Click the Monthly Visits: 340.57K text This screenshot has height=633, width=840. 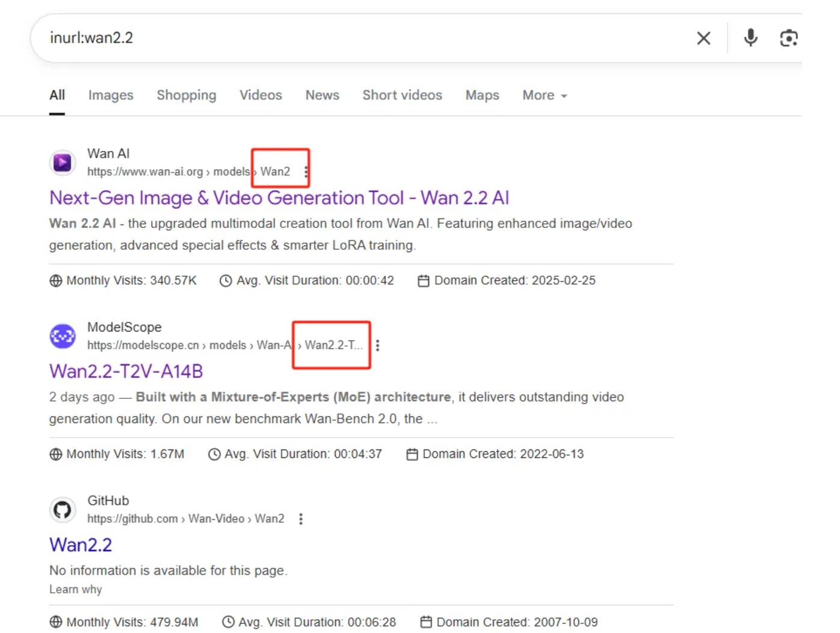click(131, 281)
